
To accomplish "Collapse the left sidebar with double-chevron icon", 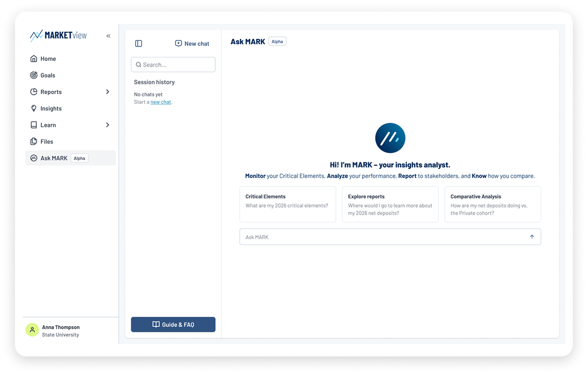I will (108, 36).
